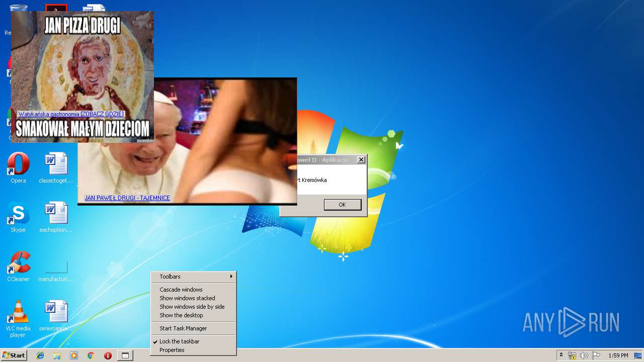Open the CCleaner desktop shortcut
644x362 pixels.
18,267
